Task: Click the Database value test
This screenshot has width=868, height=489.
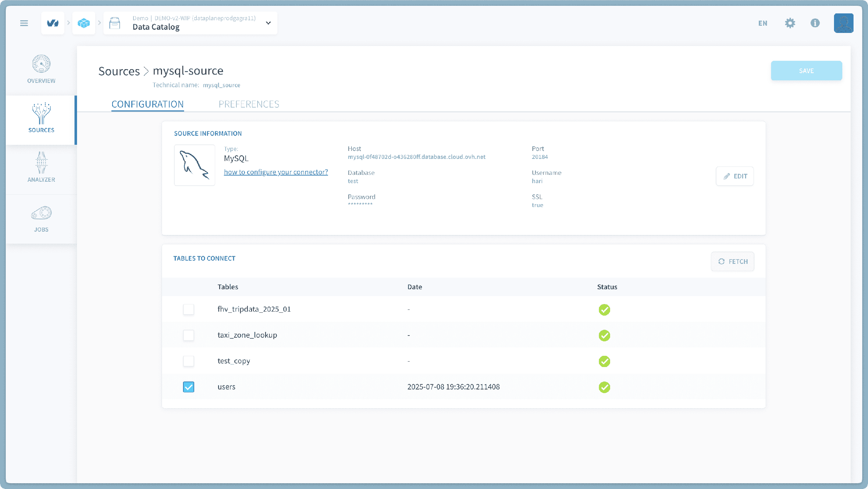Action: tap(353, 181)
